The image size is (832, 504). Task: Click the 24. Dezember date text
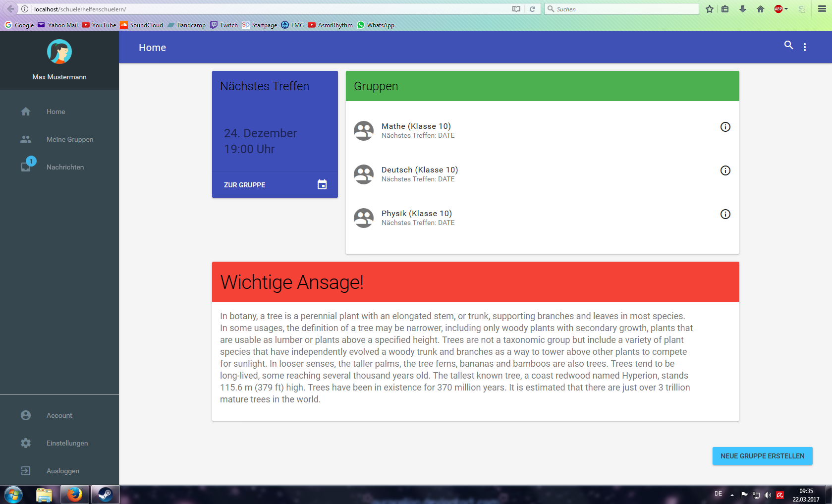click(260, 133)
